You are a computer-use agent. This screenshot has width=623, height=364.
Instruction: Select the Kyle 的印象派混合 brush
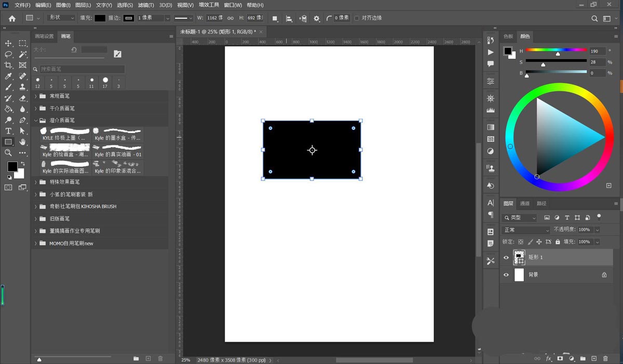click(x=118, y=167)
